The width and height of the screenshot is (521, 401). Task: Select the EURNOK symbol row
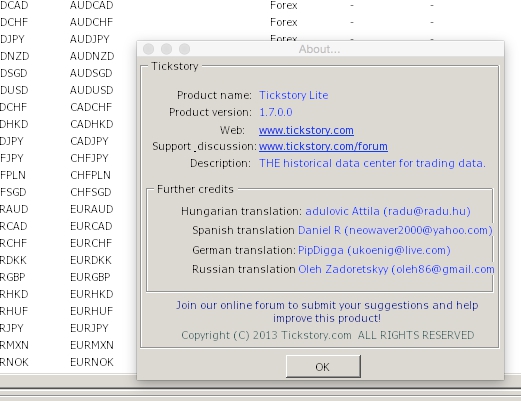(92, 362)
